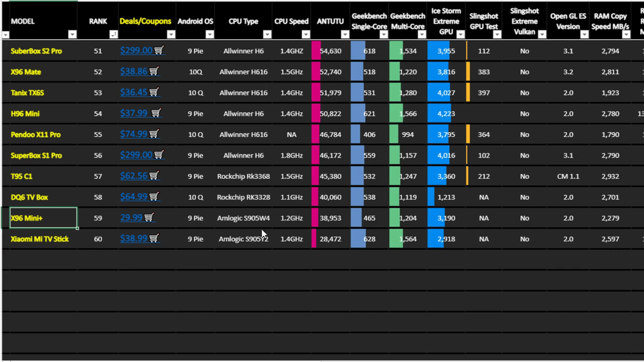Screen dimensions: 644x362
Task: Open the Ice Storm Extreme GPU filter dropdown
Action: tap(460, 35)
